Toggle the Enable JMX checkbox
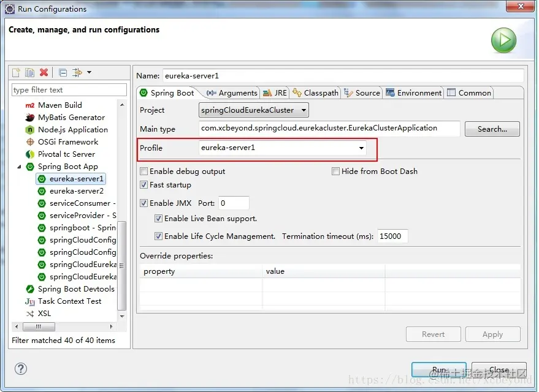This screenshot has height=392, width=539. coord(143,203)
